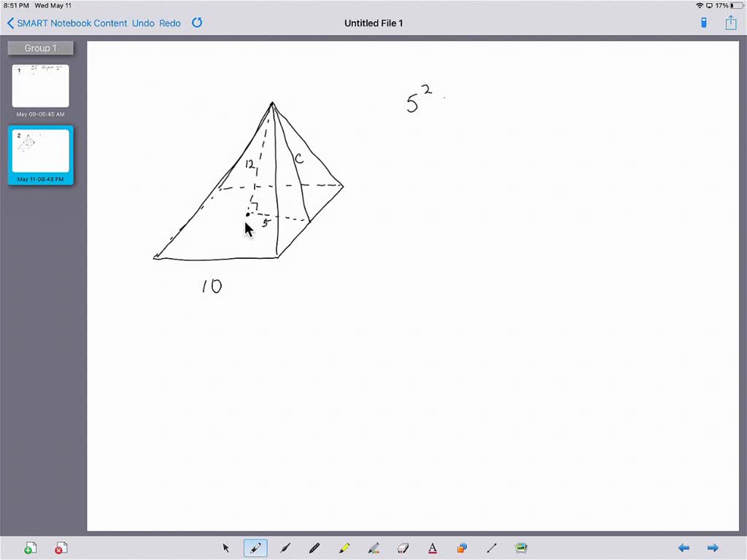Choose the calligraphy pen tool
This screenshot has width=747, height=560.
(285, 548)
